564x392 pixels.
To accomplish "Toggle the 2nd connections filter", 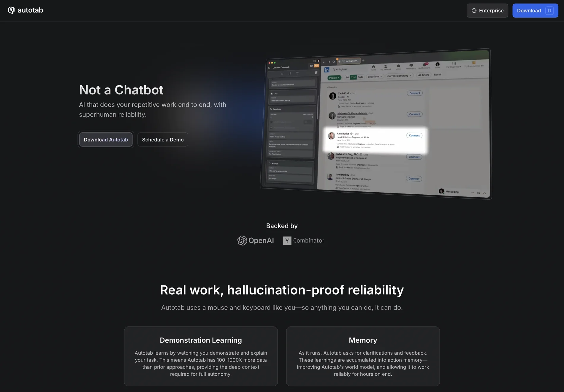I will tap(353, 77).
